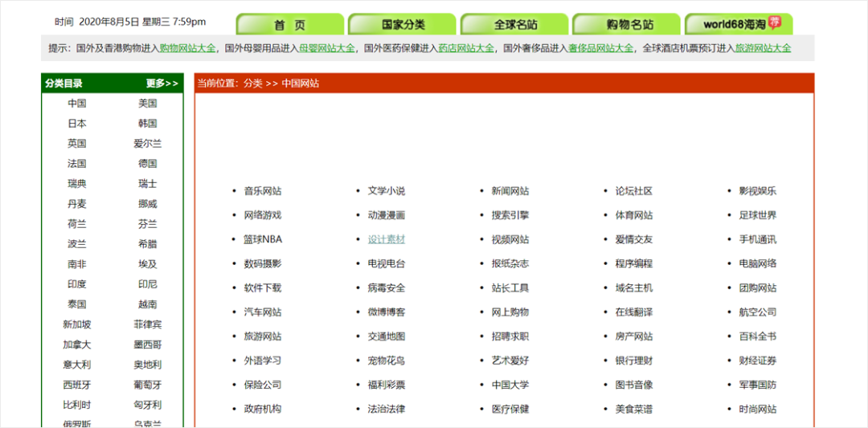Choose 爱尔兰 from the sidebar directory

148,144
